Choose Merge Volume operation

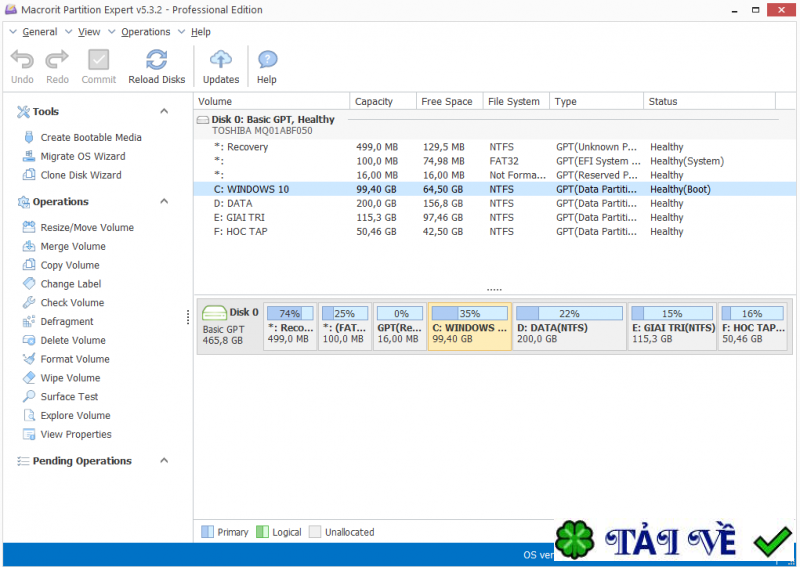coord(64,246)
